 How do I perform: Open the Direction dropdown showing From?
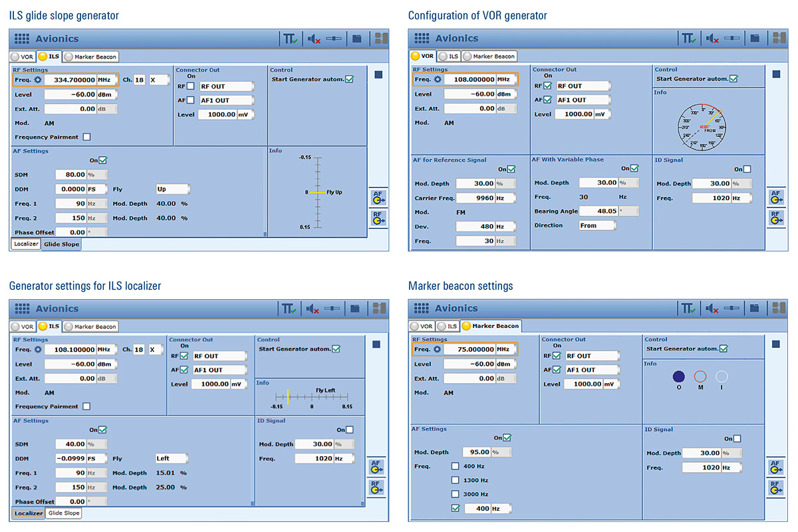[x=597, y=225]
